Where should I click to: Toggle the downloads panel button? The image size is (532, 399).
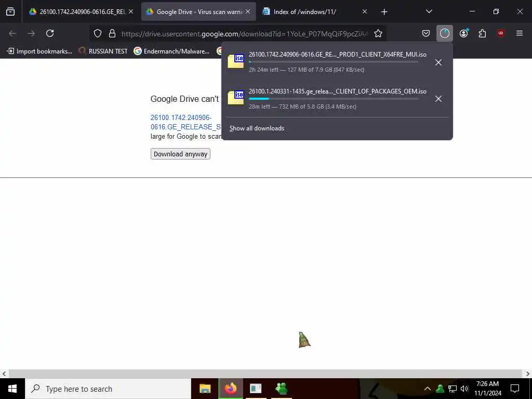(x=445, y=33)
